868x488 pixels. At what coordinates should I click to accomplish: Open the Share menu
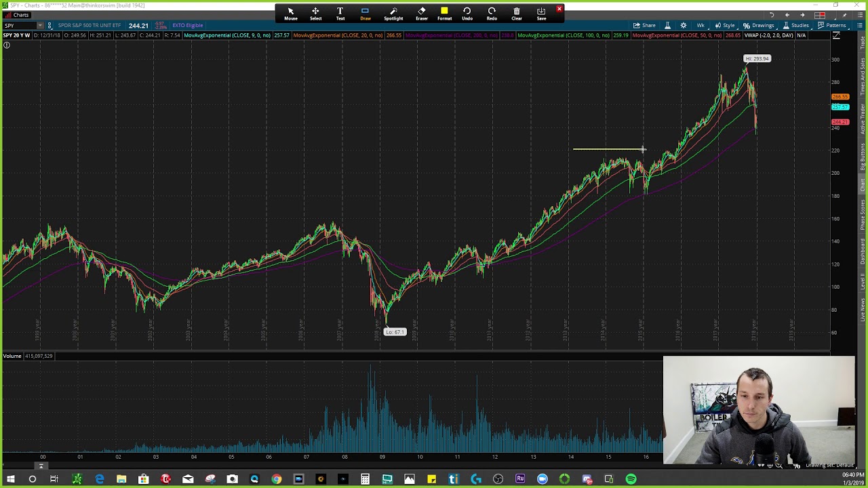click(x=645, y=25)
